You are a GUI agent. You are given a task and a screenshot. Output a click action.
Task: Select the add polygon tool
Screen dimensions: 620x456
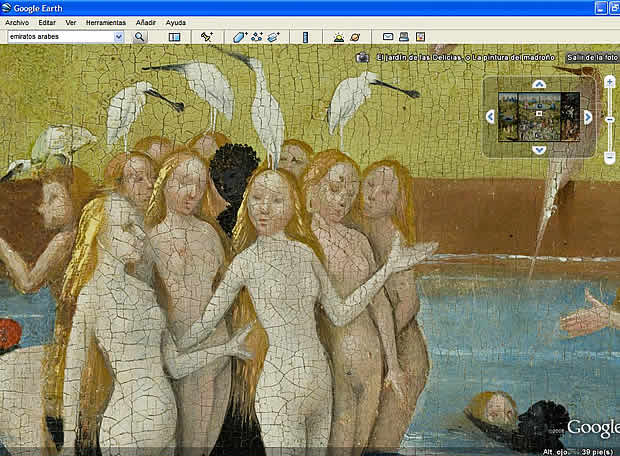coord(240,37)
